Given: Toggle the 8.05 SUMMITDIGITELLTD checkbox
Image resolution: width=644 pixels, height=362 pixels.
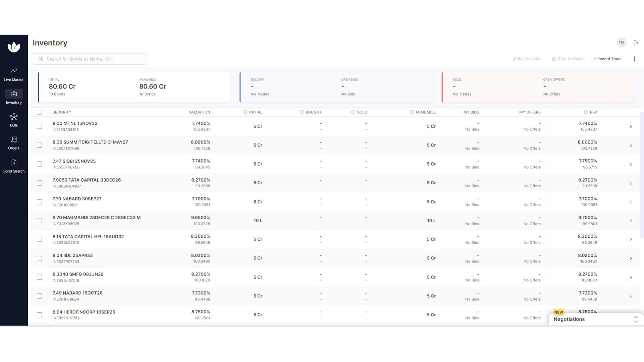Looking at the screenshot, I should click(x=39, y=145).
